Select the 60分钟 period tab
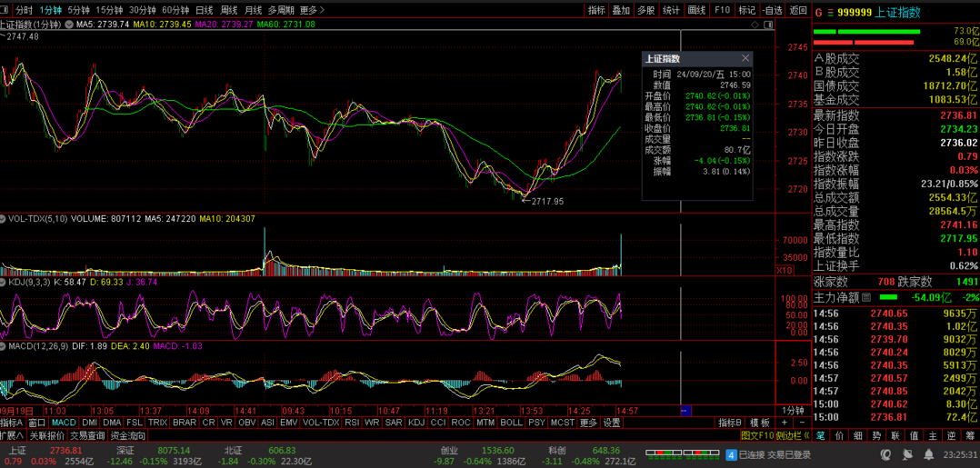The width and height of the screenshot is (980, 468). tap(175, 10)
